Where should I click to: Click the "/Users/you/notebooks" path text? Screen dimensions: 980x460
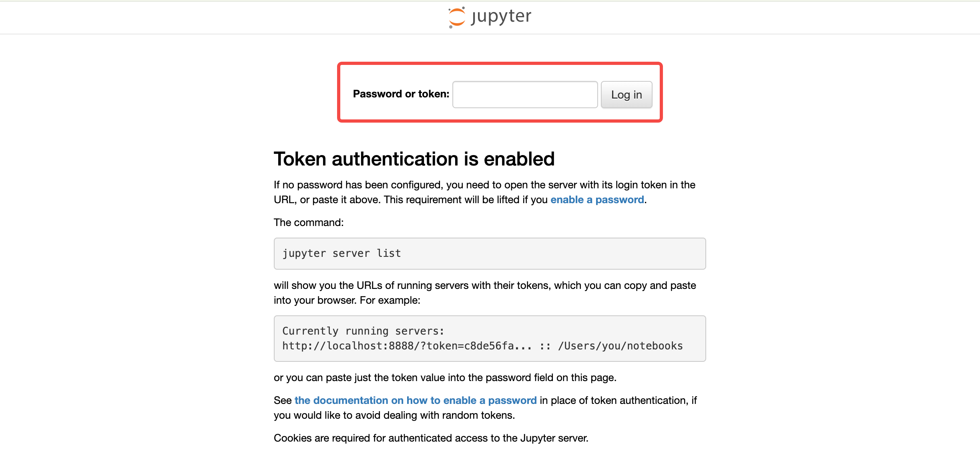620,346
